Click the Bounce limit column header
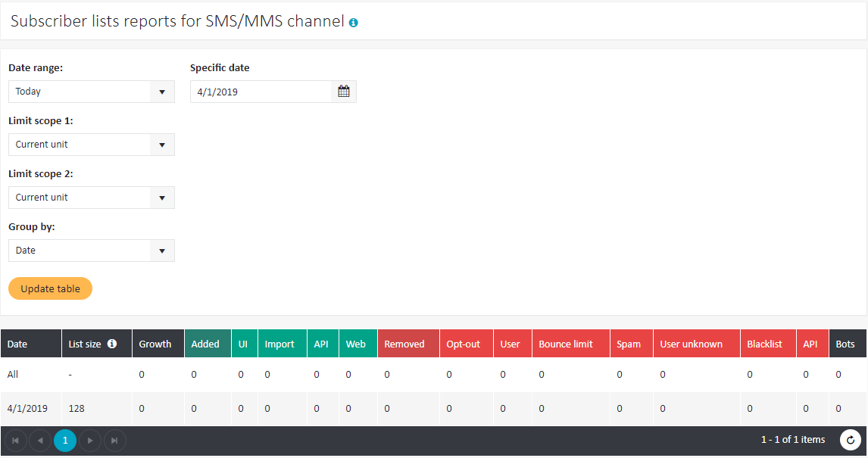The width and height of the screenshot is (868, 458). 566,344
